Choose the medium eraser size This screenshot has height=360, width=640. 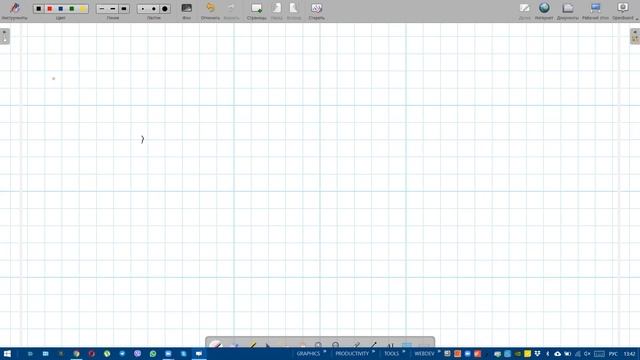154,9
